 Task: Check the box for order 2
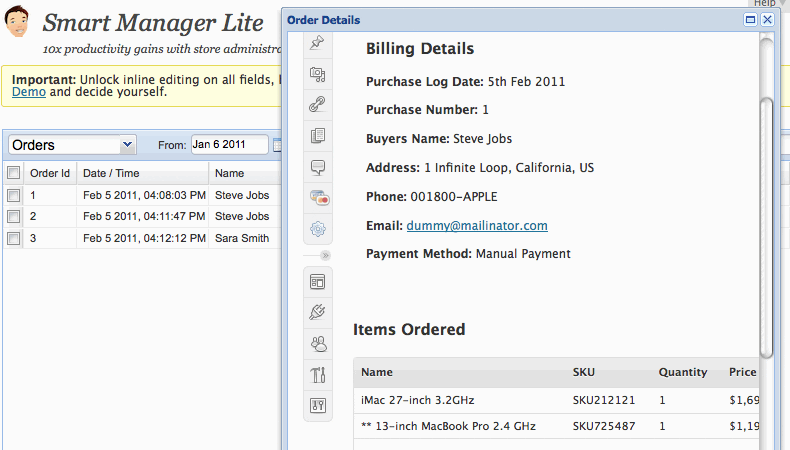pyautogui.click(x=14, y=216)
